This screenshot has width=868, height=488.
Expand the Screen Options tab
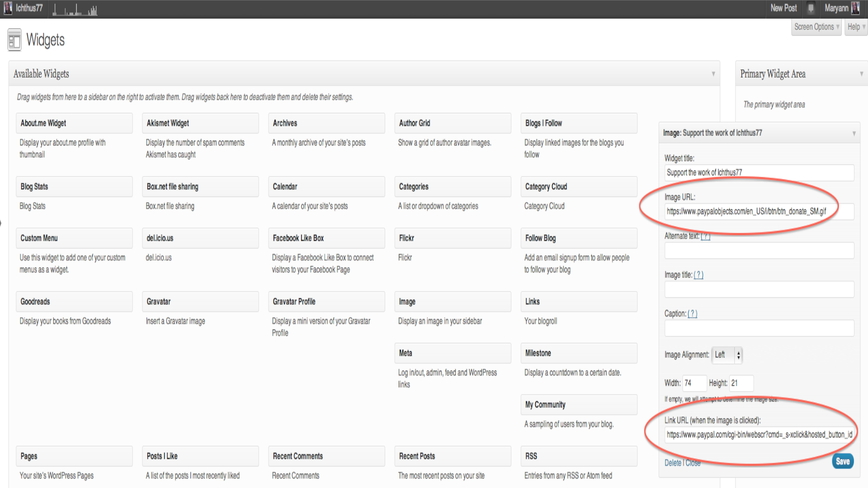click(x=816, y=27)
